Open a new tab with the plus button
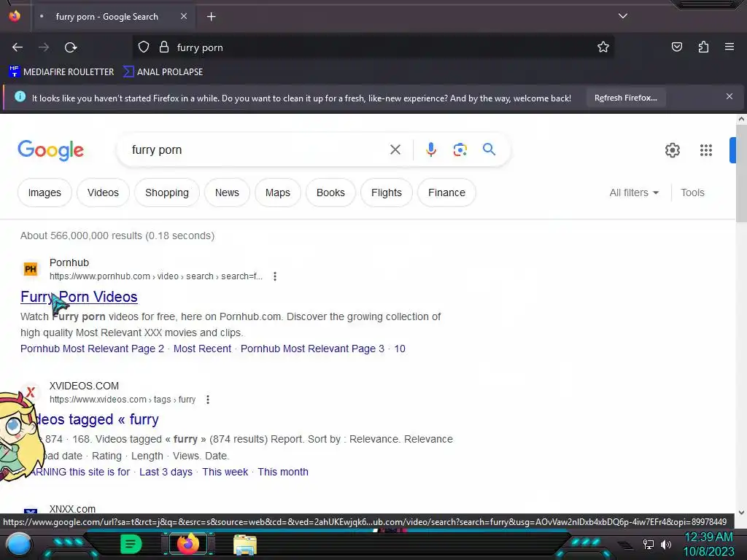Viewport: 747px width, 560px height. coord(211,17)
